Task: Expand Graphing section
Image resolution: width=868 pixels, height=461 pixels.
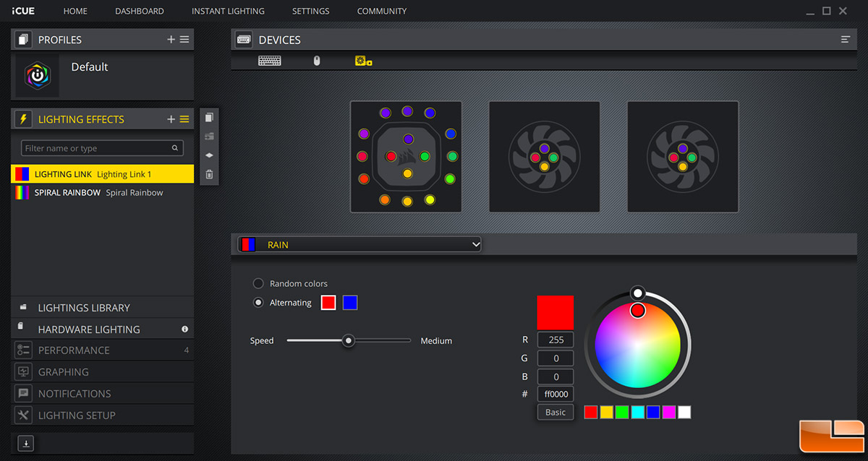Action: pyautogui.click(x=102, y=372)
